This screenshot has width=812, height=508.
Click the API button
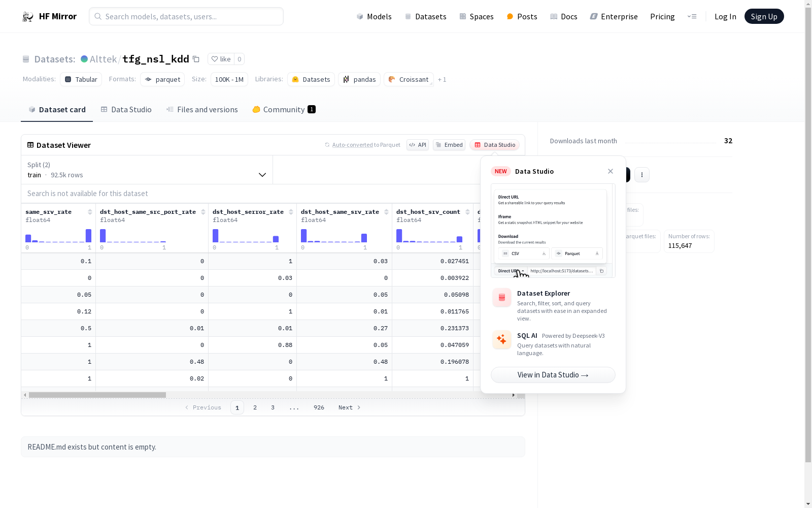point(418,145)
